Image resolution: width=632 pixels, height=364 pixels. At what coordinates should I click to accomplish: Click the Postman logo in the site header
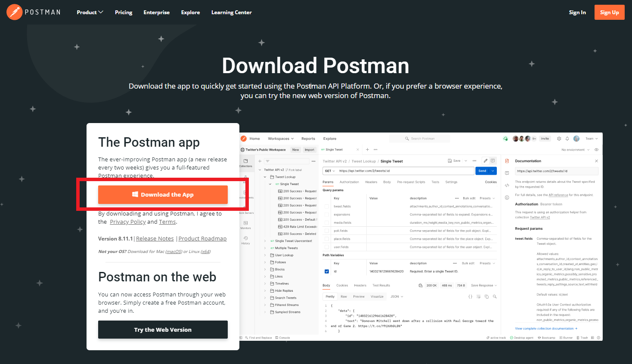click(34, 12)
